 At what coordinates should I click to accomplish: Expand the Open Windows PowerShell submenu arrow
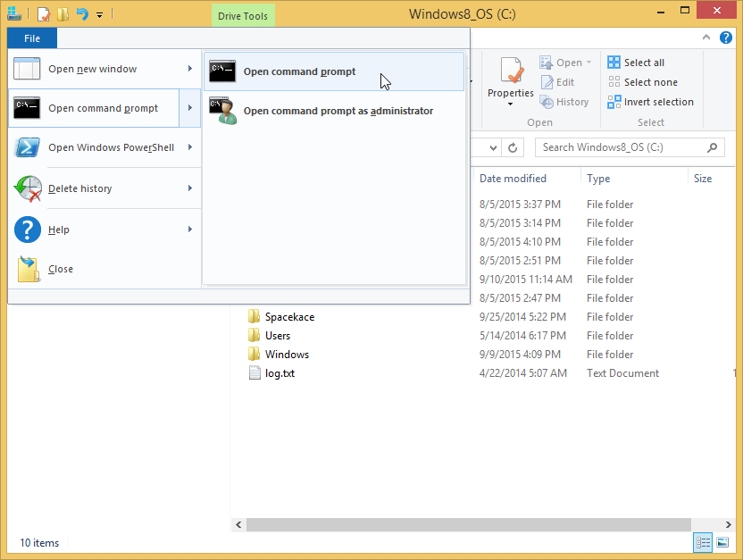point(190,147)
